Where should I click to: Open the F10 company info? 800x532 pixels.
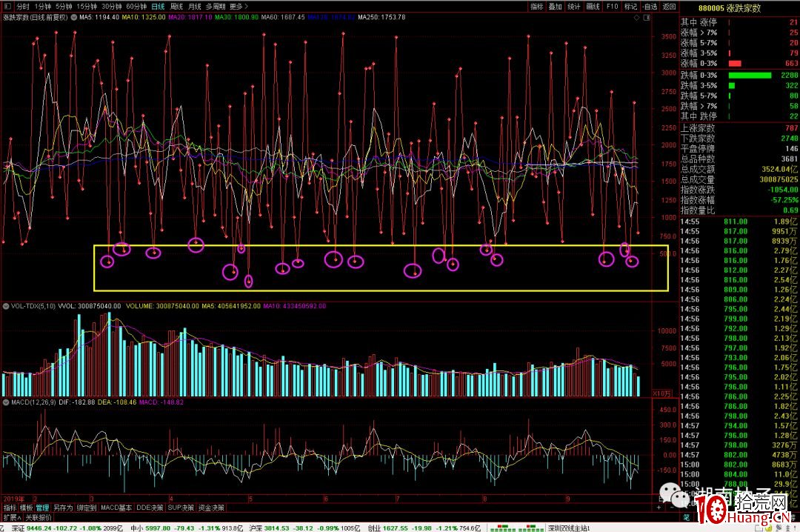[612, 6]
